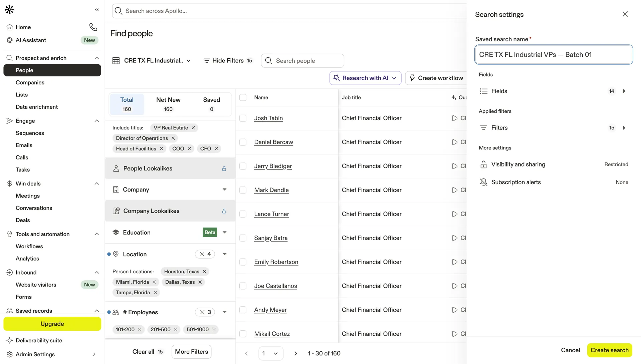Open the Research with AI dropdown

tap(365, 78)
